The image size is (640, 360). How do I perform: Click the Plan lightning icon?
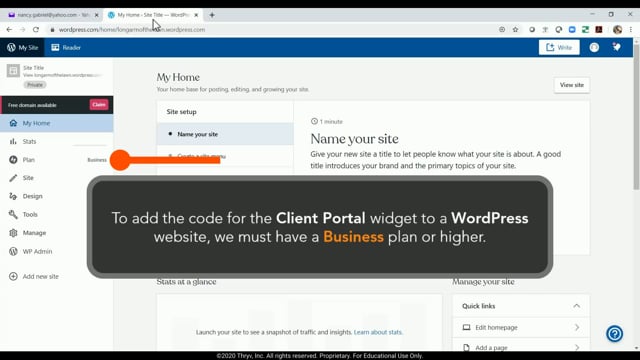point(13,160)
